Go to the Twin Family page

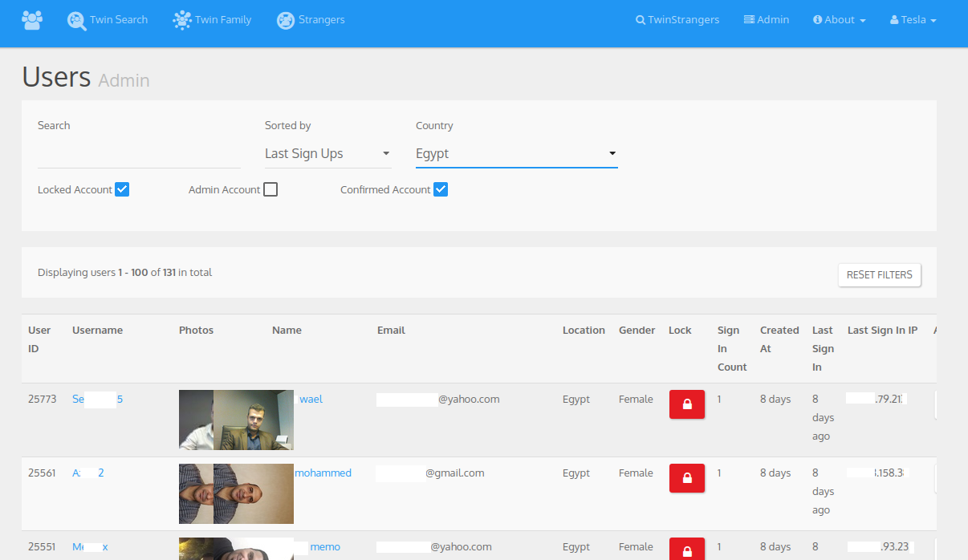pyautogui.click(x=212, y=20)
